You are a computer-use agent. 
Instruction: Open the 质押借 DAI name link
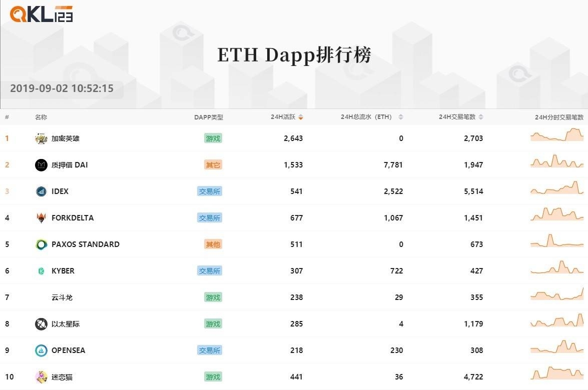(x=70, y=165)
